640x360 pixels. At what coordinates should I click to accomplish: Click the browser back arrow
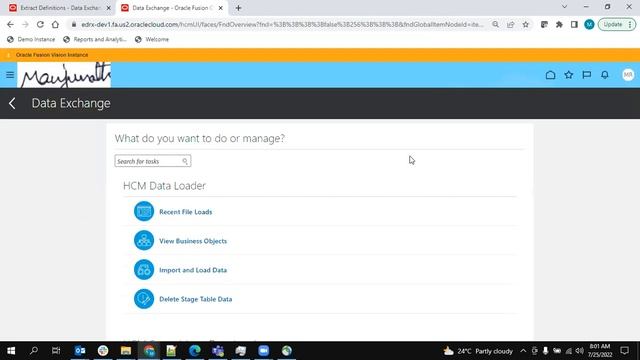[10, 24]
